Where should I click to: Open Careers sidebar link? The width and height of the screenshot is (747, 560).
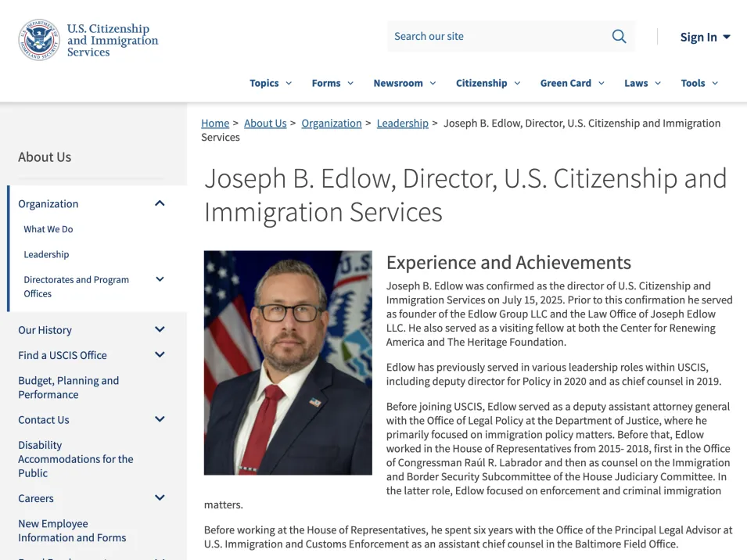pyautogui.click(x=36, y=498)
